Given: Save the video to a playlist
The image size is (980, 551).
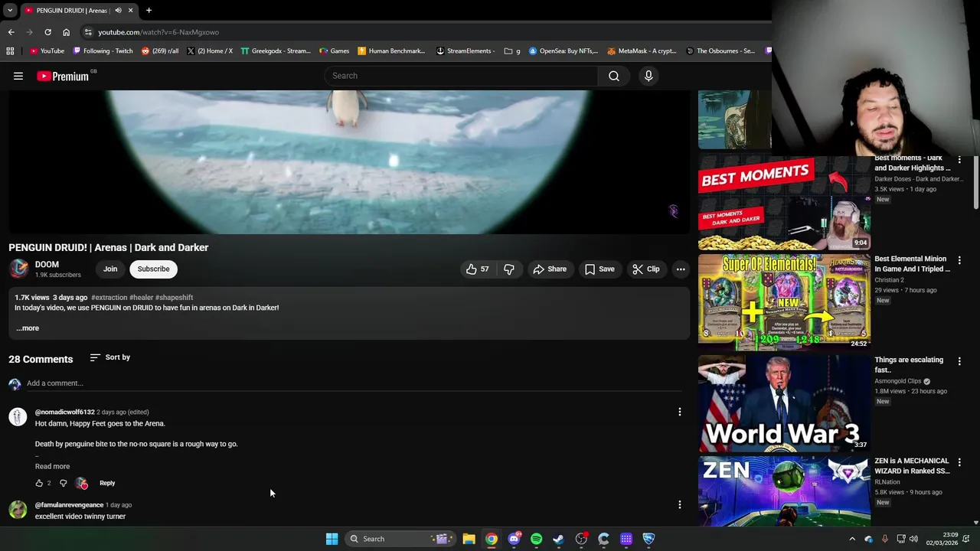Looking at the screenshot, I should click(599, 269).
